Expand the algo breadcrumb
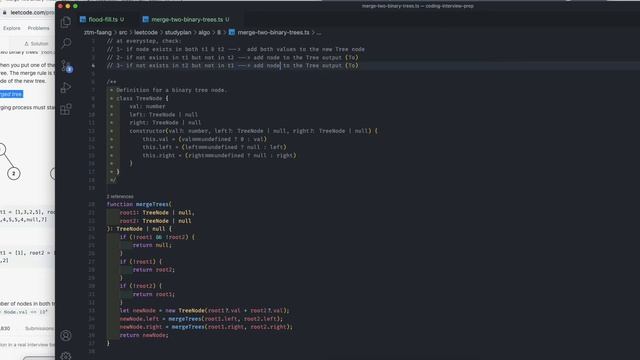Screen dimensions: 640x360 point(204,32)
